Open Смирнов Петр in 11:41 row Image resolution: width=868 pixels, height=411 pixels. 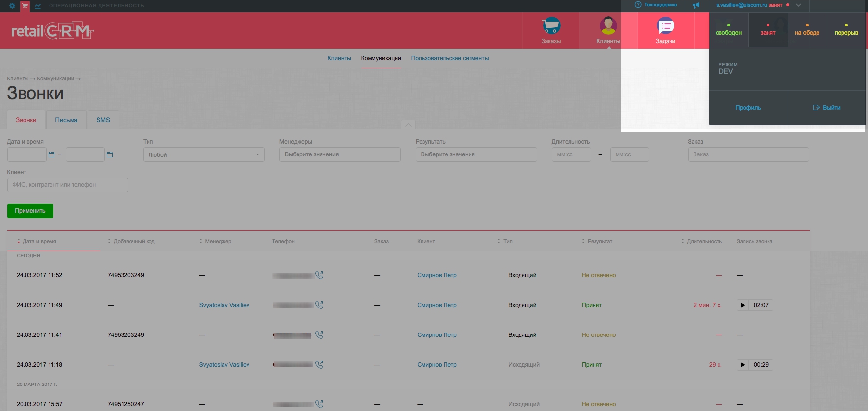tap(437, 335)
